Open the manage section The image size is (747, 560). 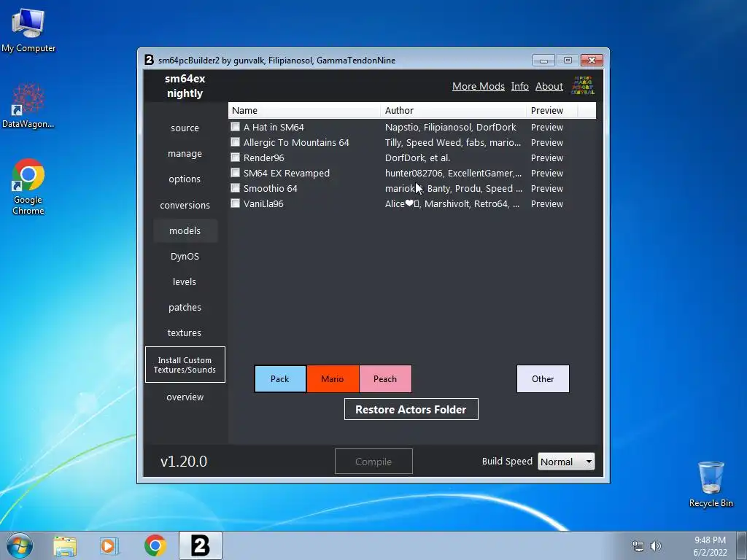pyautogui.click(x=185, y=154)
